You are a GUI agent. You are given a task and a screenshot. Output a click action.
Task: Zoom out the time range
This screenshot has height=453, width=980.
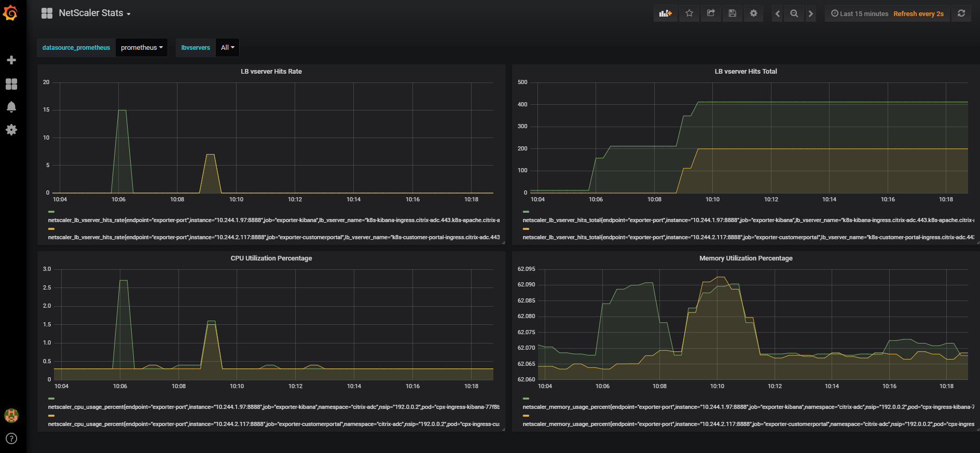coord(794,13)
